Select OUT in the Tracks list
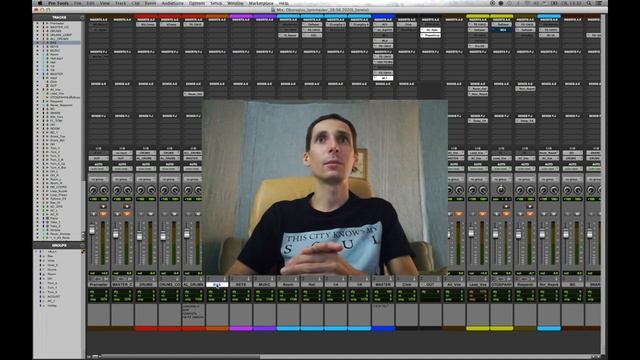Image resolution: width=640 pixels, height=360 pixels. click(x=53, y=86)
